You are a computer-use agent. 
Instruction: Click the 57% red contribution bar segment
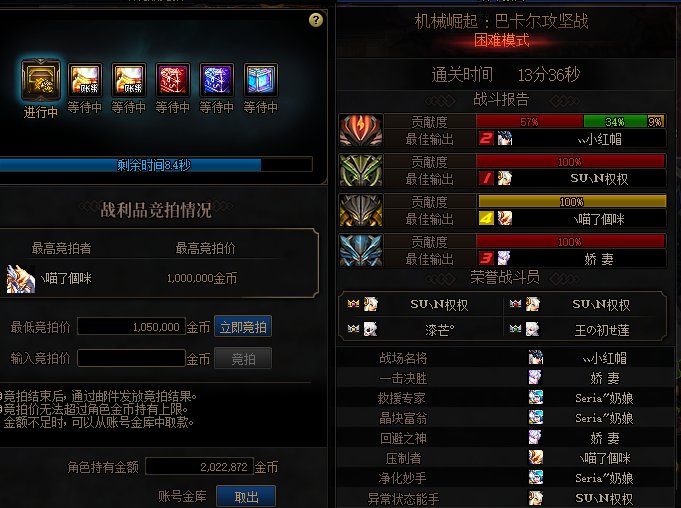click(530, 122)
